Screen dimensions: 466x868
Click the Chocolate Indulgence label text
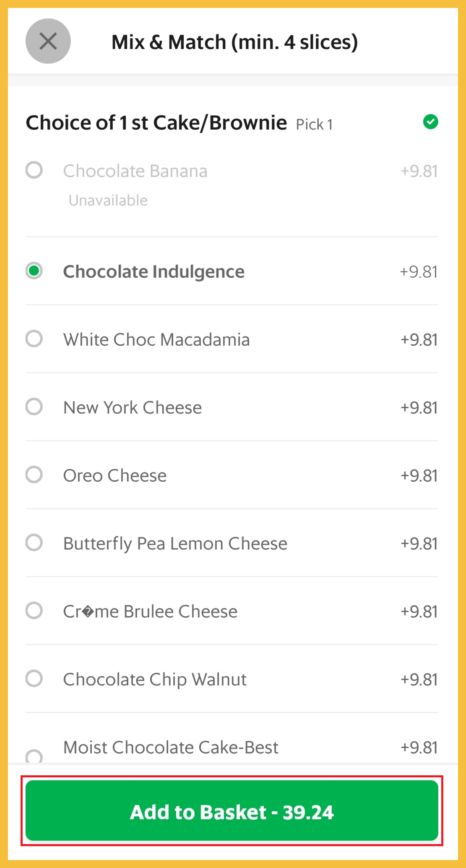[x=154, y=272]
